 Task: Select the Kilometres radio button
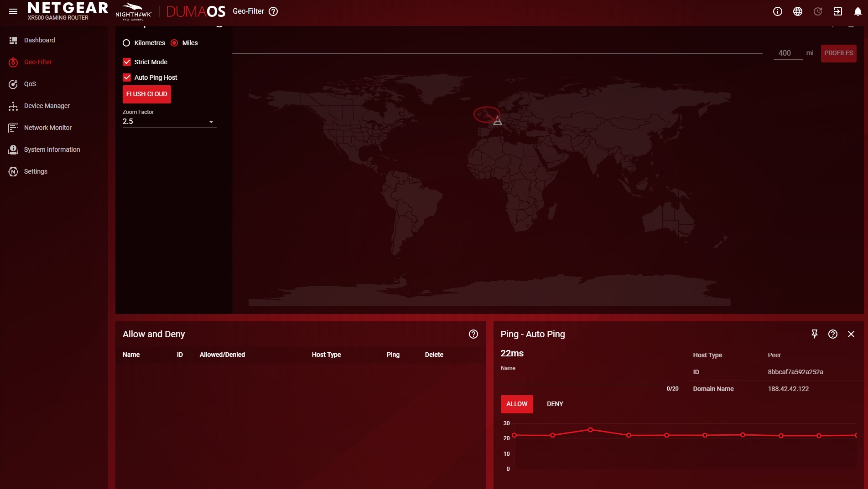127,43
